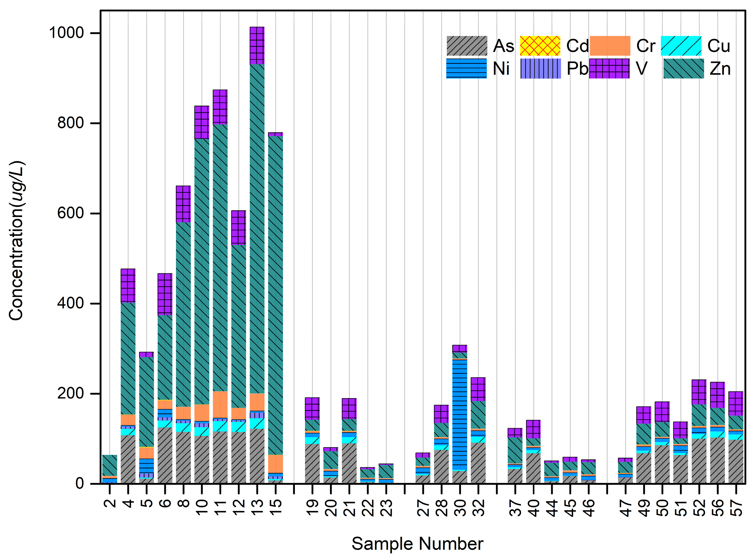Click the orange Cr segment of sample 11
756x560 pixels.
[220, 404]
